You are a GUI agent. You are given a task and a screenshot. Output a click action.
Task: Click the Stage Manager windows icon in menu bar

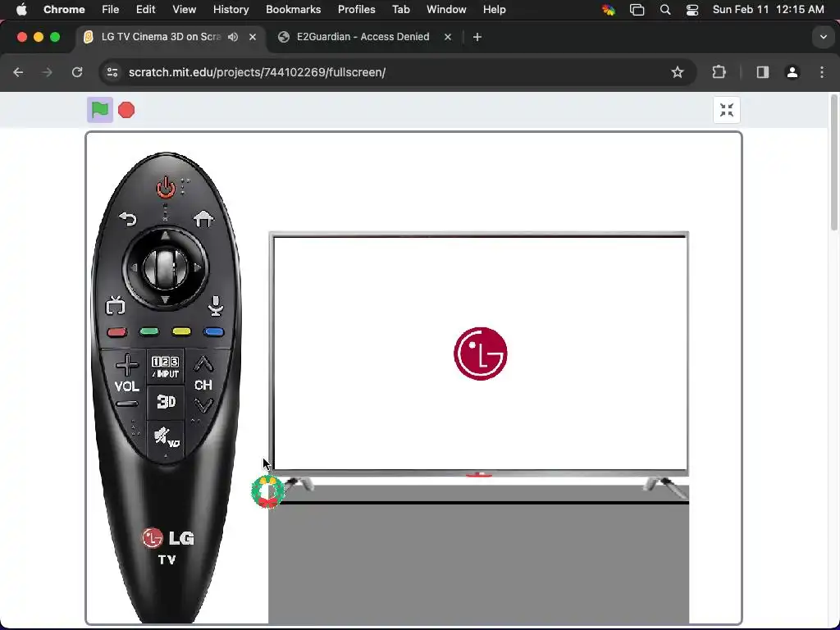coord(637,10)
